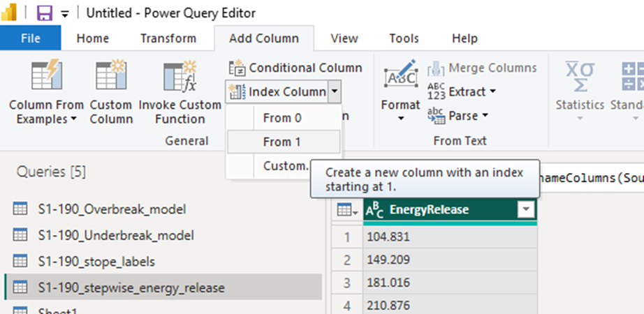Viewport: 644px width, 314px height.
Task: Open the Extract dropdown
Action: (461, 91)
